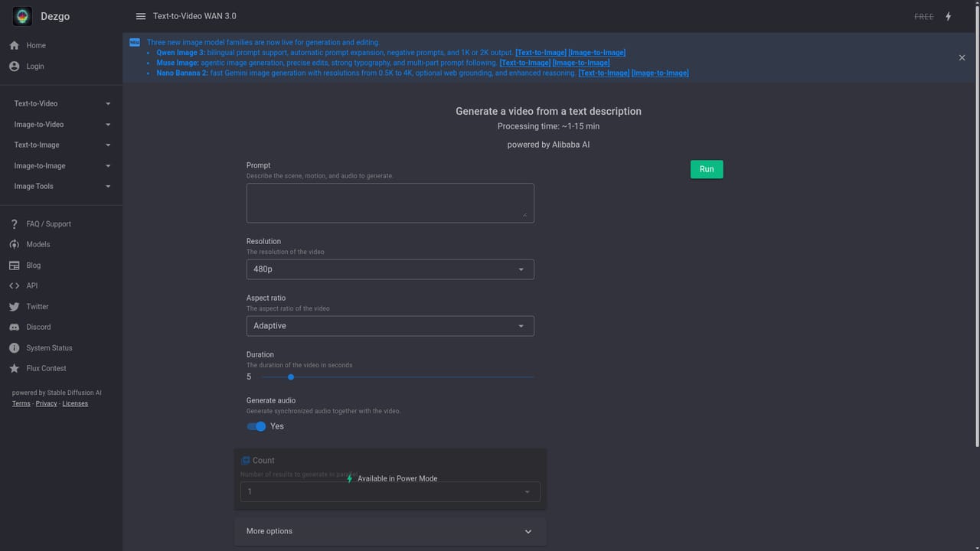Toggle the Generate audio switch
980x551 pixels.
256,426
